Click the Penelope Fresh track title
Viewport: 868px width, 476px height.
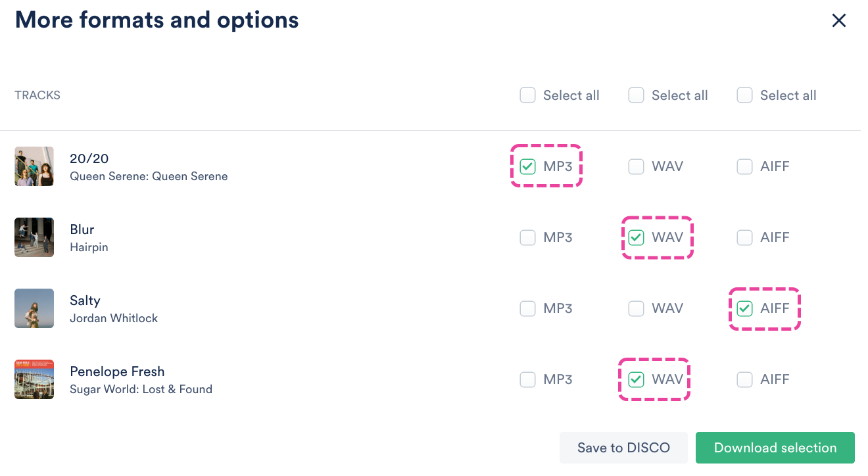pos(117,371)
